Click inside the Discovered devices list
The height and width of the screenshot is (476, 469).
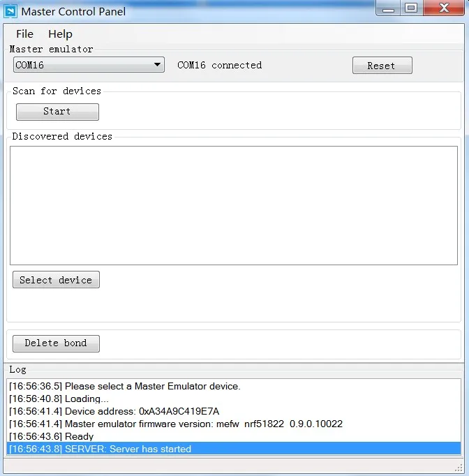click(233, 205)
